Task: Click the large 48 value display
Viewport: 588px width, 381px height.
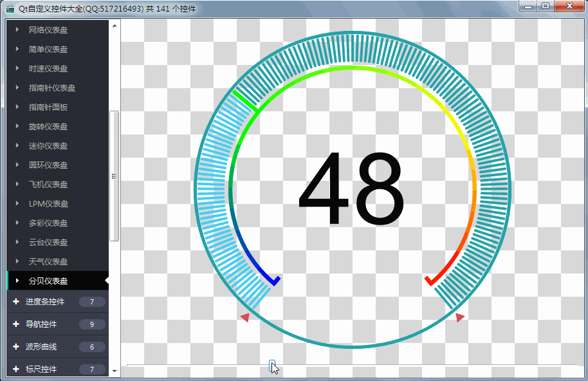Action: 351,189
